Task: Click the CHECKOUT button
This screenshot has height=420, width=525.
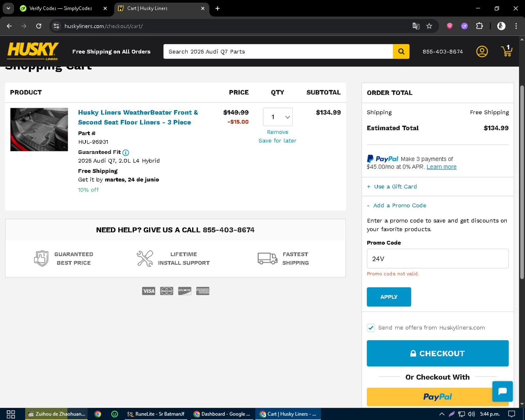Action: 437,353
